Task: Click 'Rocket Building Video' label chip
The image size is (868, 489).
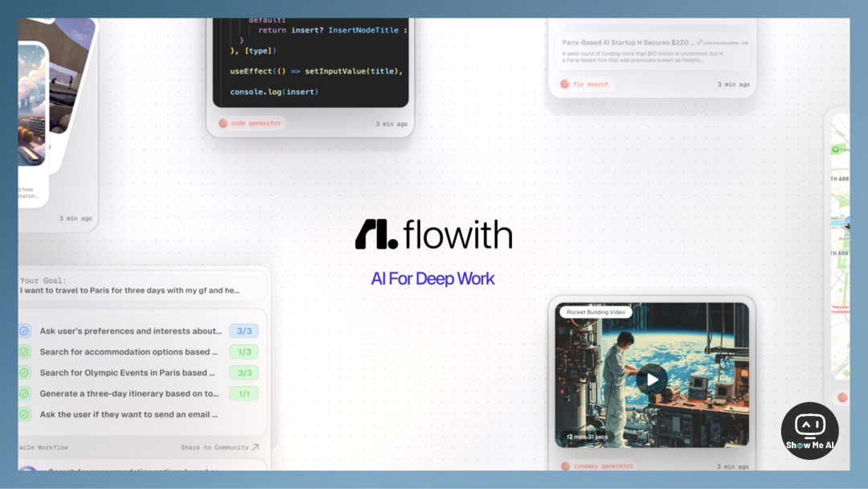Action: (596, 312)
